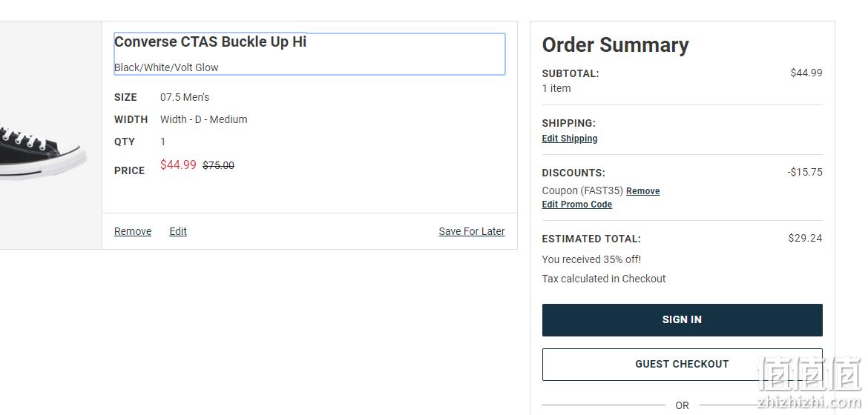
Task: Click the 07.5 Men's size value
Action: (x=185, y=97)
